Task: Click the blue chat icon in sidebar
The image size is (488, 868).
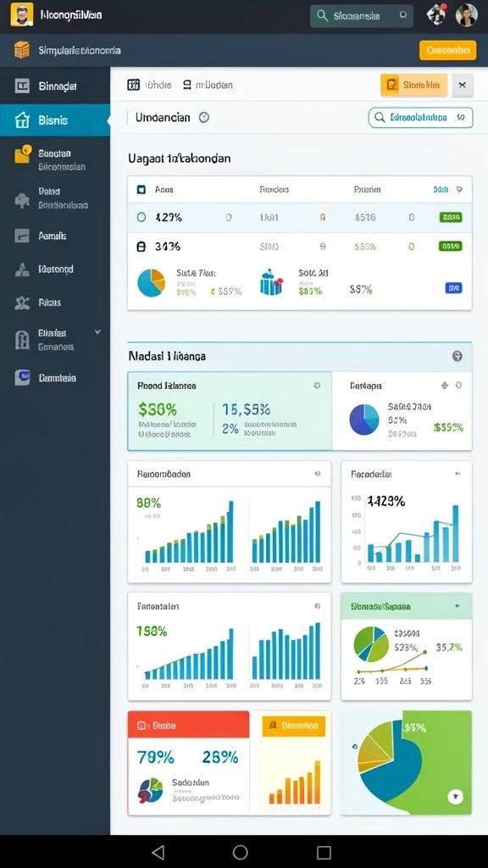Action: pos(22,377)
